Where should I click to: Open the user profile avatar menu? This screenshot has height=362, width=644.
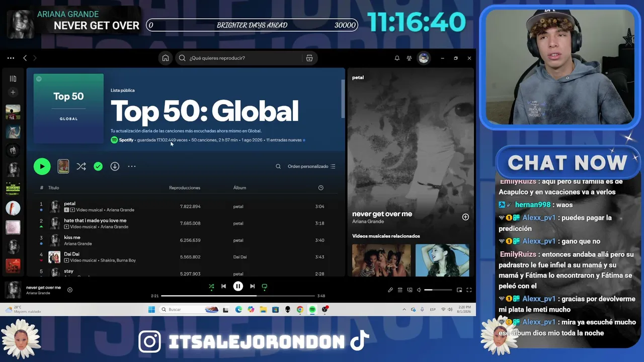[x=424, y=58]
